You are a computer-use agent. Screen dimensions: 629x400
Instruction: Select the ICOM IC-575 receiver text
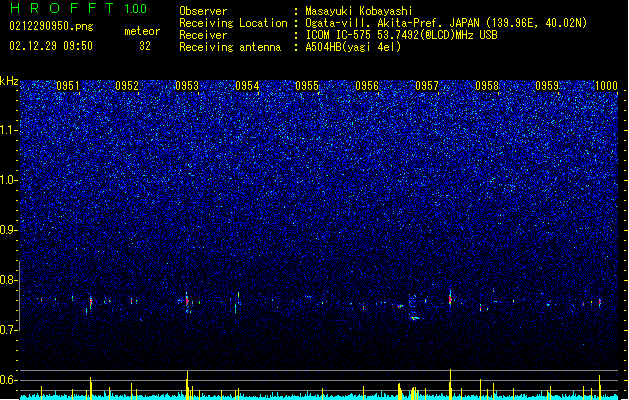401,35
